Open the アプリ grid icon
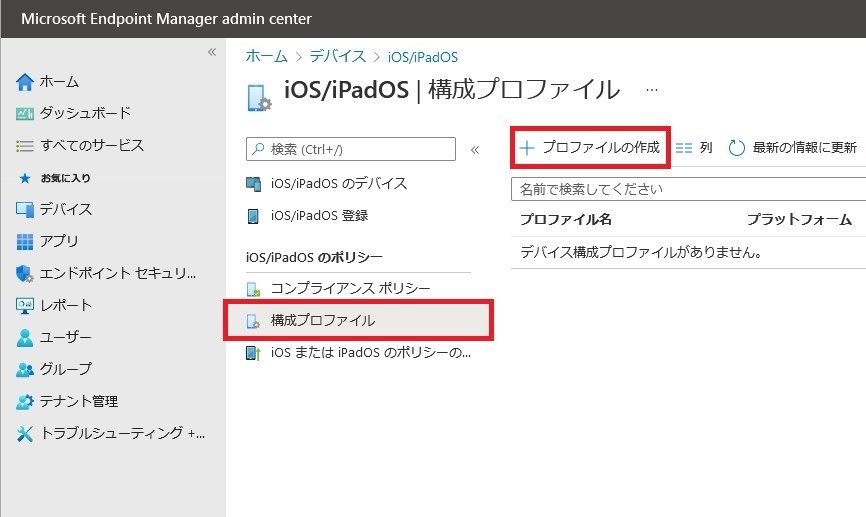866x517 pixels. tap(25, 242)
